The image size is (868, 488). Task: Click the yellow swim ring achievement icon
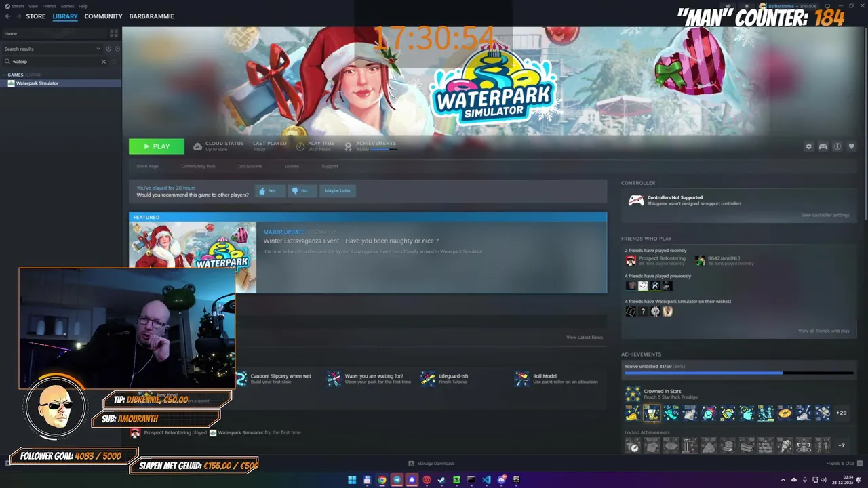785,413
